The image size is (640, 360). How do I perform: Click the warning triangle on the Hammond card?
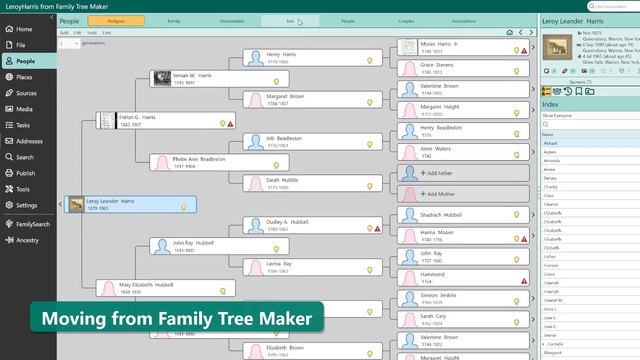524,281
